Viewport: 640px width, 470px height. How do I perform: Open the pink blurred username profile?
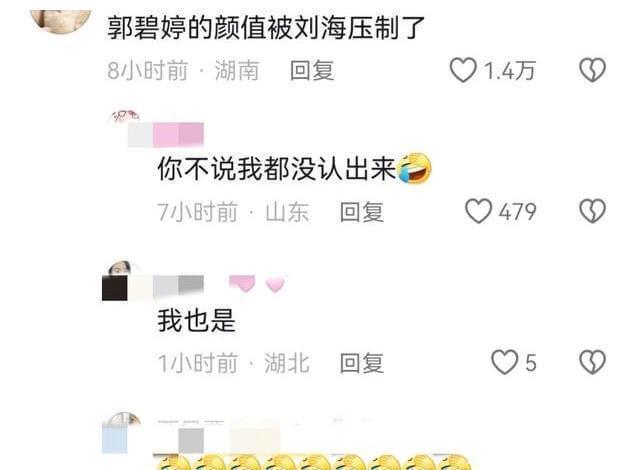(x=166, y=135)
